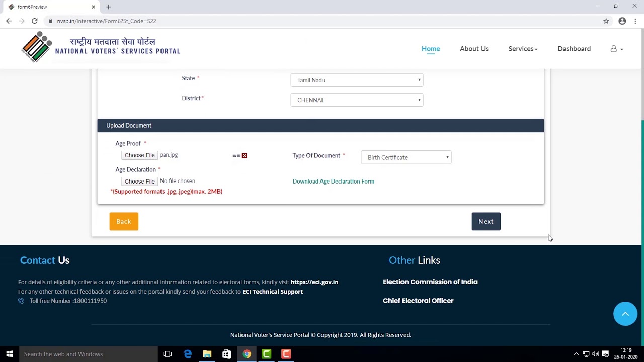Screen dimensions: 644x362
Task: Go forward using the browser forward arrow
Action: [x=22, y=21]
